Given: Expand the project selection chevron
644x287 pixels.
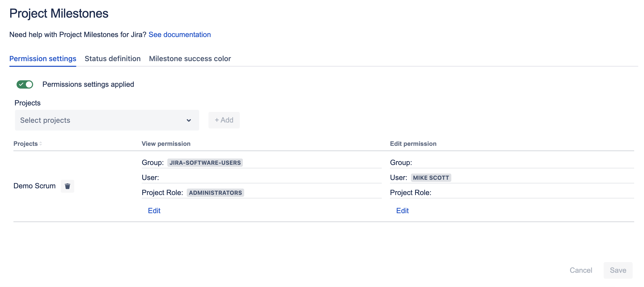Looking at the screenshot, I should (x=189, y=120).
